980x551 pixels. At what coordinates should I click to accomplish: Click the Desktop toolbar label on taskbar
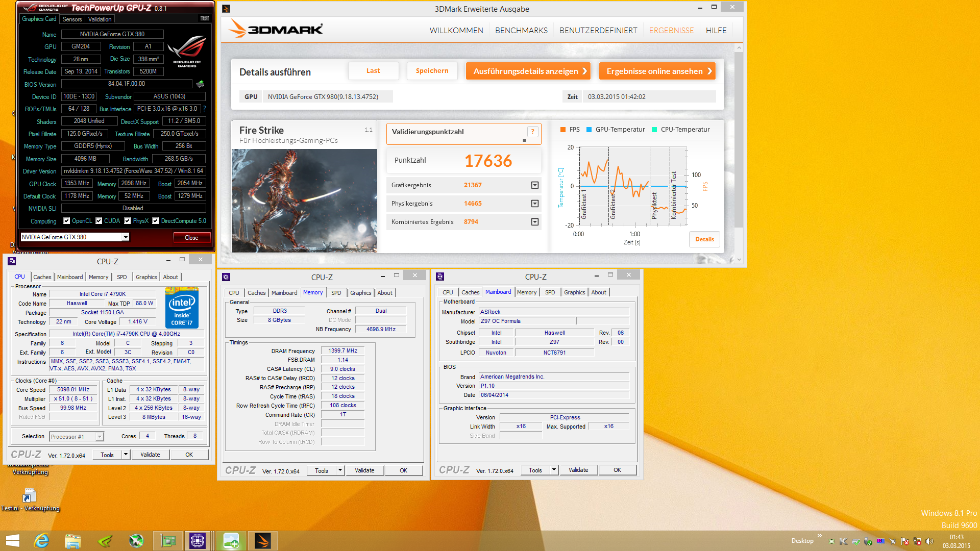[802, 541]
